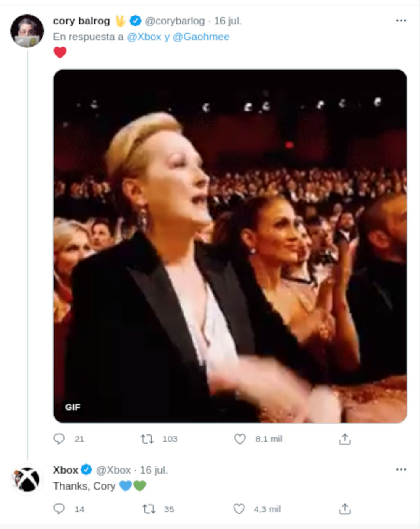Open more options for Xbox tweet
This screenshot has width=420, height=529.
[x=401, y=470]
